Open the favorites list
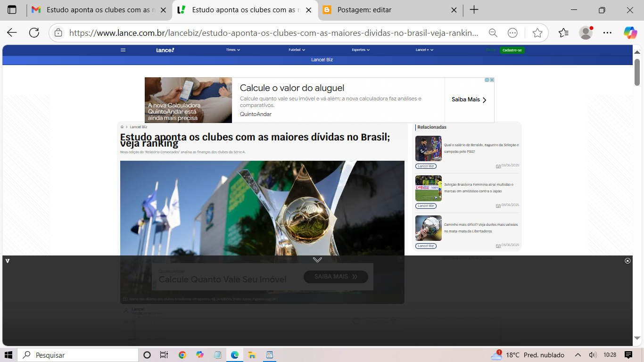644x362 pixels. coord(563,33)
